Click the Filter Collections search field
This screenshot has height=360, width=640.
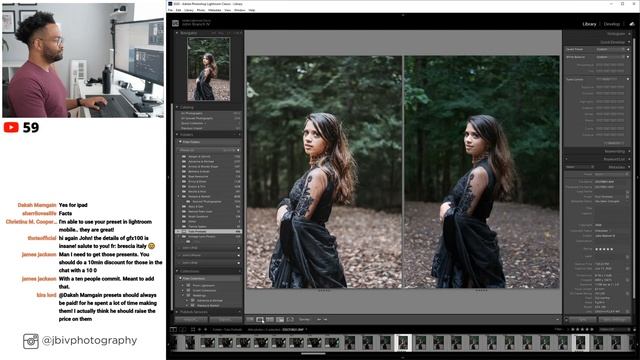pyautogui.click(x=210, y=279)
